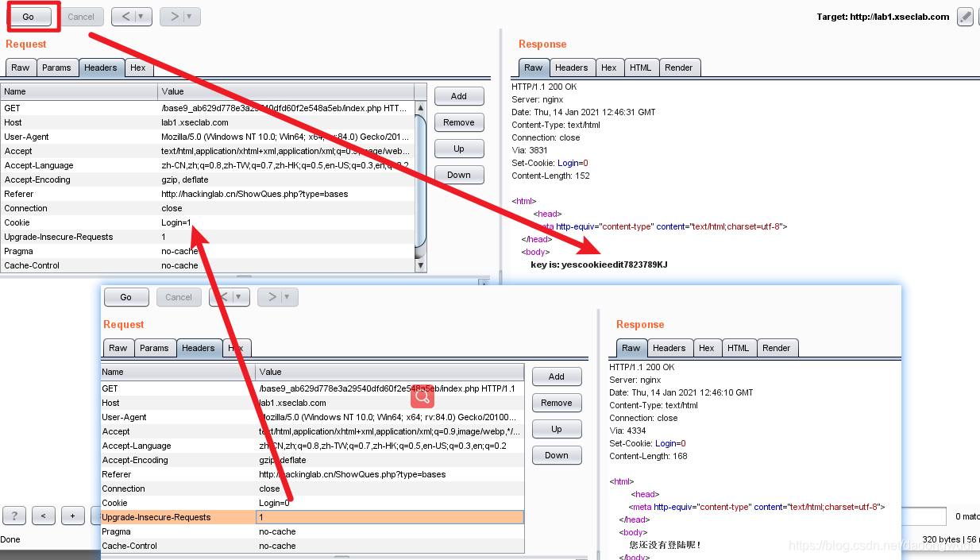The image size is (980, 560).
Task: Select the Referer row in top headers table
Action: [207, 194]
